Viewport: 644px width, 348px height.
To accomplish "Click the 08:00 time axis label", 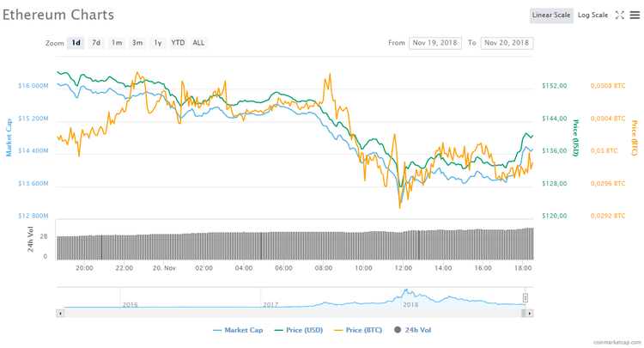I will point(324,268).
